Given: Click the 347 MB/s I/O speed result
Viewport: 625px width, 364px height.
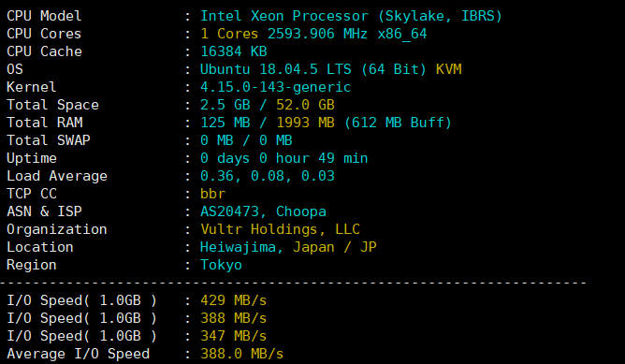Looking at the screenshot, I should point(234,336).
